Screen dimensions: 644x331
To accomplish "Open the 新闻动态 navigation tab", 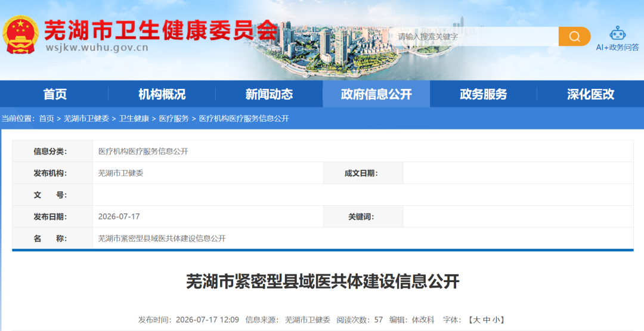I will tap(269, 94).
